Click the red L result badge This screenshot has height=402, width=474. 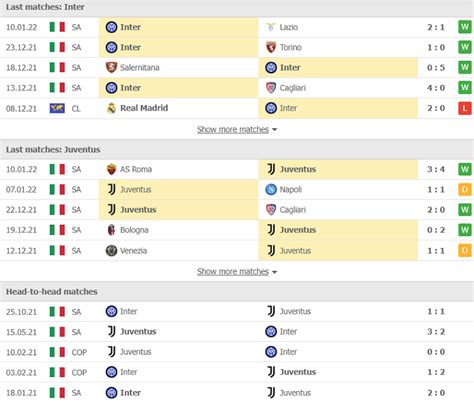(465, 108)
